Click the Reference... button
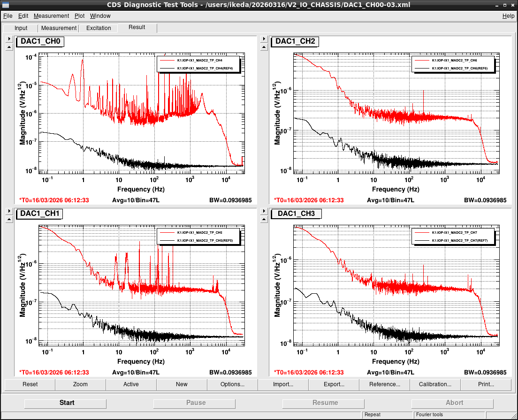This screenshot has height=420, width=518. [x=384, y=384]
